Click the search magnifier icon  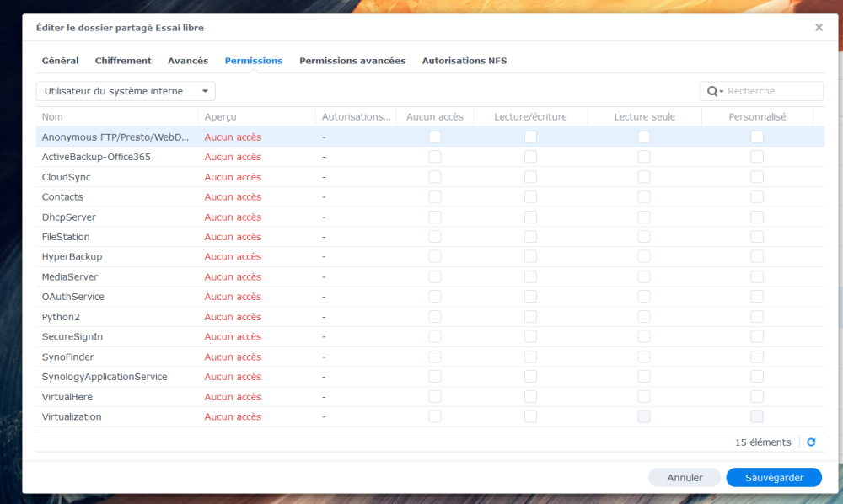pos(712,91)
